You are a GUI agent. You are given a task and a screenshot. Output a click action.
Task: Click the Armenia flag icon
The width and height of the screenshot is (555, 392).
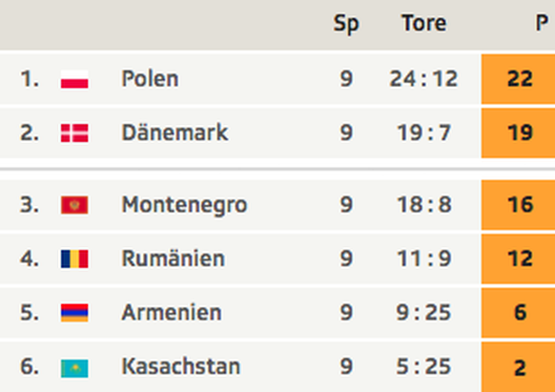click(74, 313)
